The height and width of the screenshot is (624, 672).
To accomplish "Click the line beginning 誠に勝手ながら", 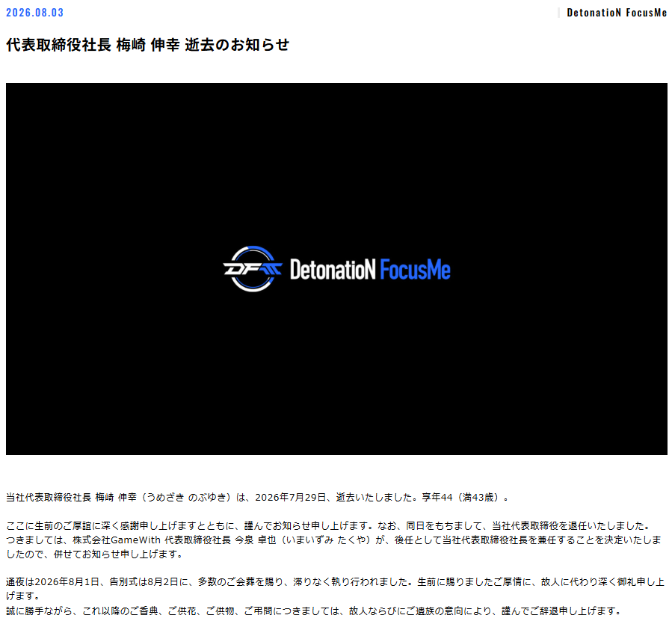I will (x=314, y=611).
